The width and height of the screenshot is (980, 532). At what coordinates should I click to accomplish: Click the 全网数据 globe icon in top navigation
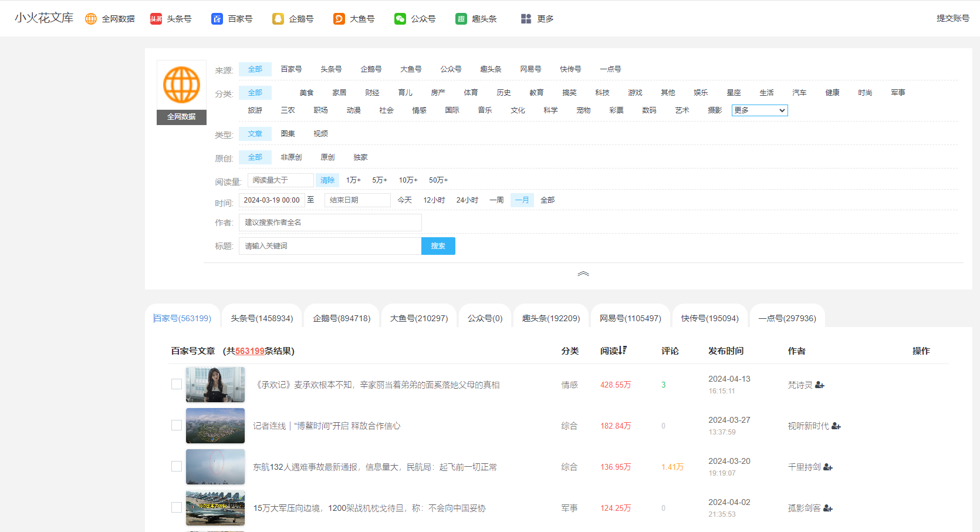pyautogui.click(x=91, y=19)
